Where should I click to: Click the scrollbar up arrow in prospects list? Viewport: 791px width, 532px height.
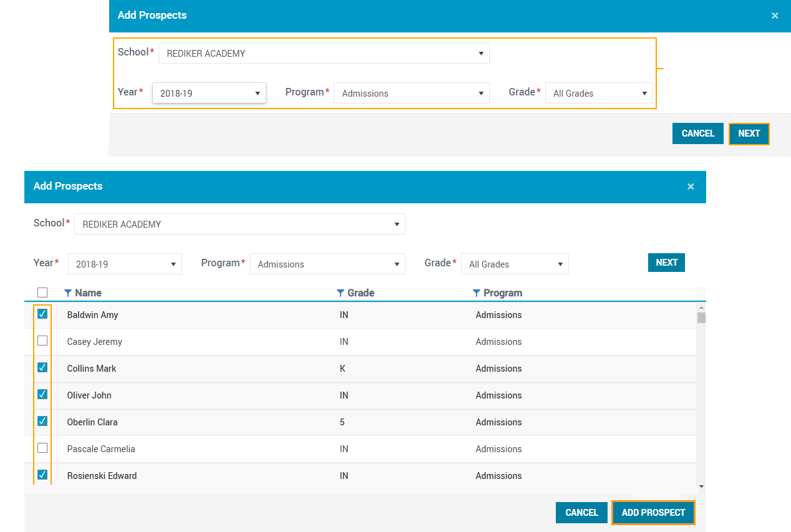click(x=701, y=307)
